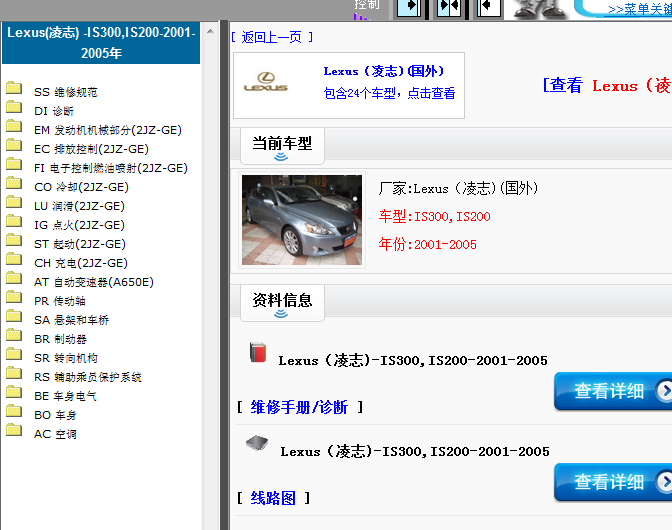
Task: Select ST 起动(2JZ-GE) entry
Action: [80, 244]
